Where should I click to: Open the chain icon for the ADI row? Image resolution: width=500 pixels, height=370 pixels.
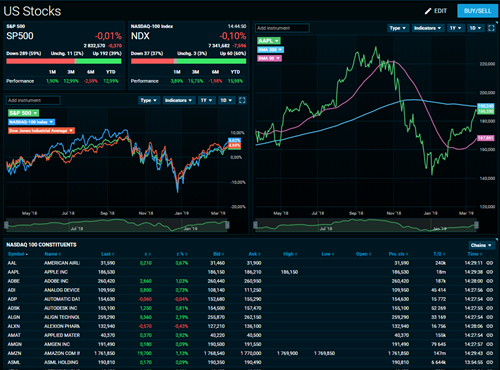pos(489,290)
